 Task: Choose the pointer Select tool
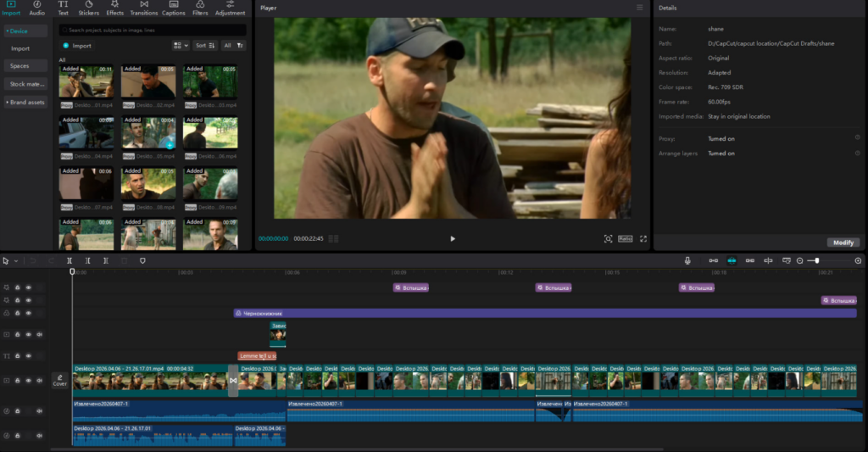point(6,261)
